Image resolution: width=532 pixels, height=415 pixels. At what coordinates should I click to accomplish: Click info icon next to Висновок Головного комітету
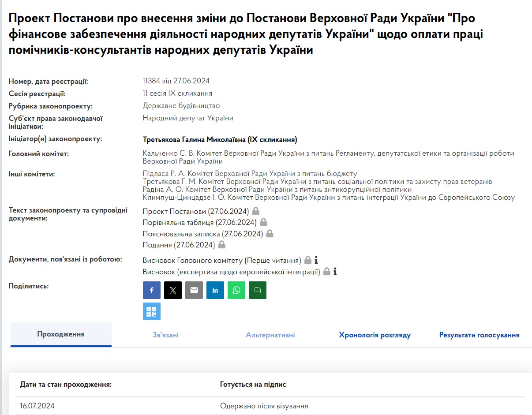(316, 260)
